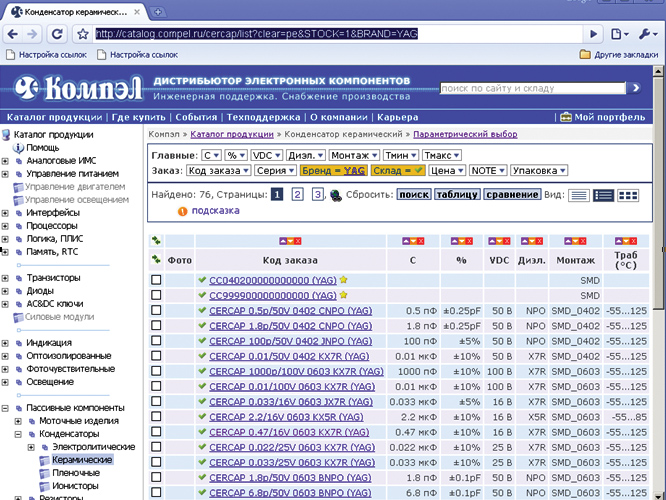Click the orange hint icon near подсказка

pos(182,211)
